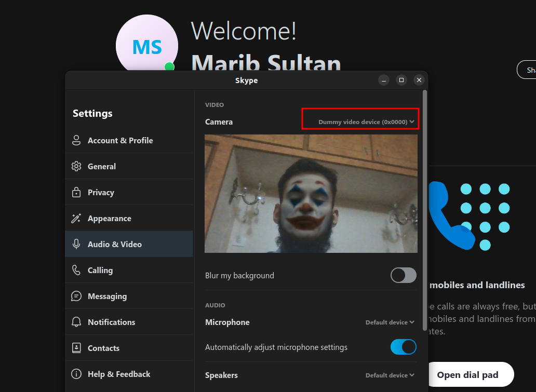Expand the Microphone device dropdown
Viewport: 536px width, 392px height.
point(390,322)
